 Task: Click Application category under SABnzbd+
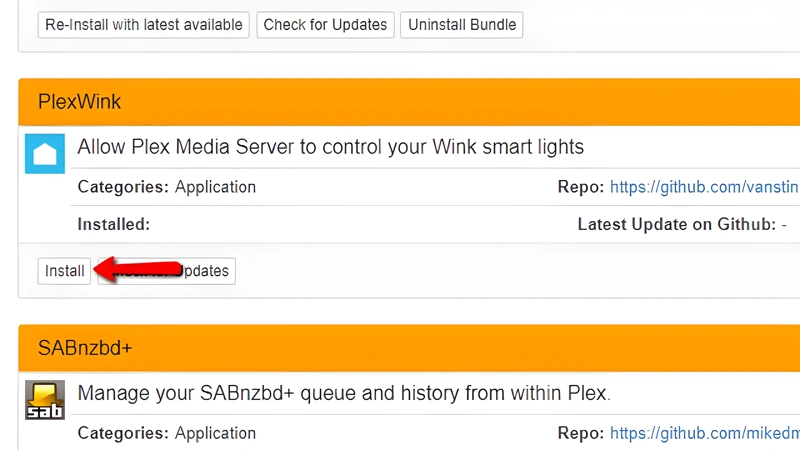pyautogui.click(x=215, y=433)
